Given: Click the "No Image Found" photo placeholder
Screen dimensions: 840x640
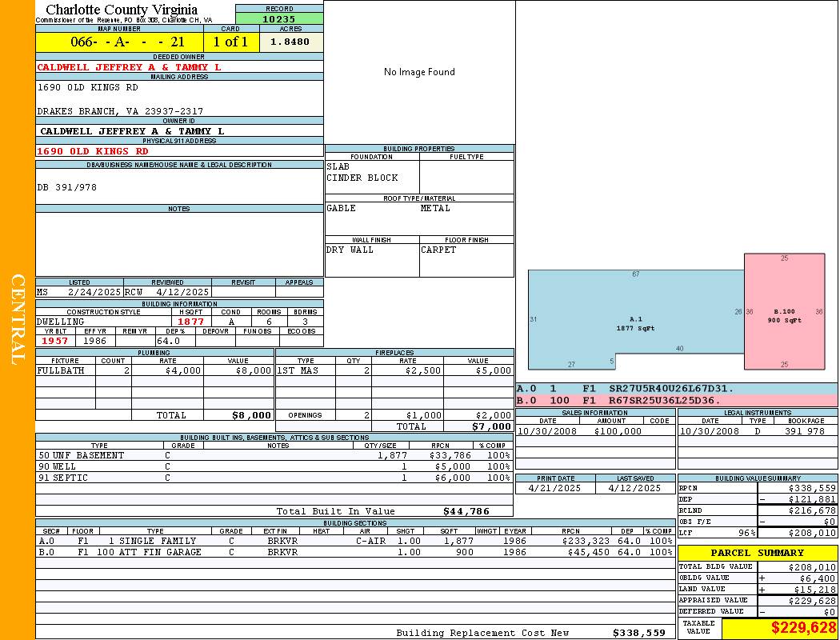Looking at the screenshot, I should pos(419,72).
